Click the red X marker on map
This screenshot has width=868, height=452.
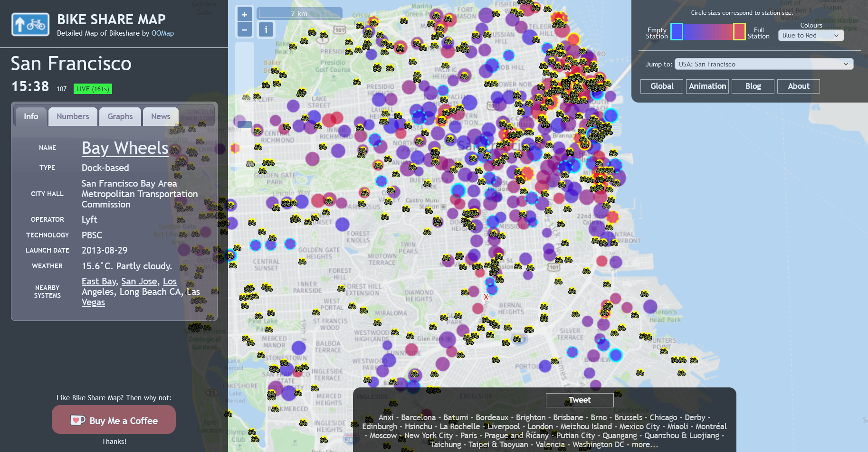[486, 297]
